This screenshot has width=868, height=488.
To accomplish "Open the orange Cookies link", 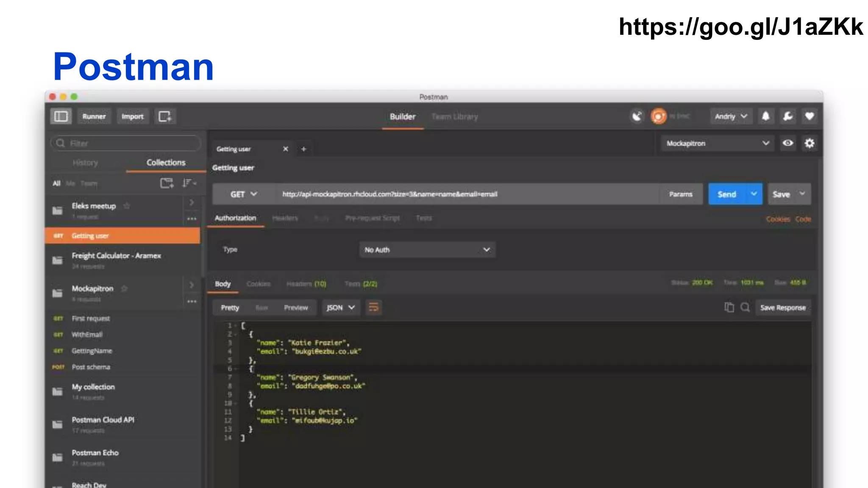I will tap(778, 219).
